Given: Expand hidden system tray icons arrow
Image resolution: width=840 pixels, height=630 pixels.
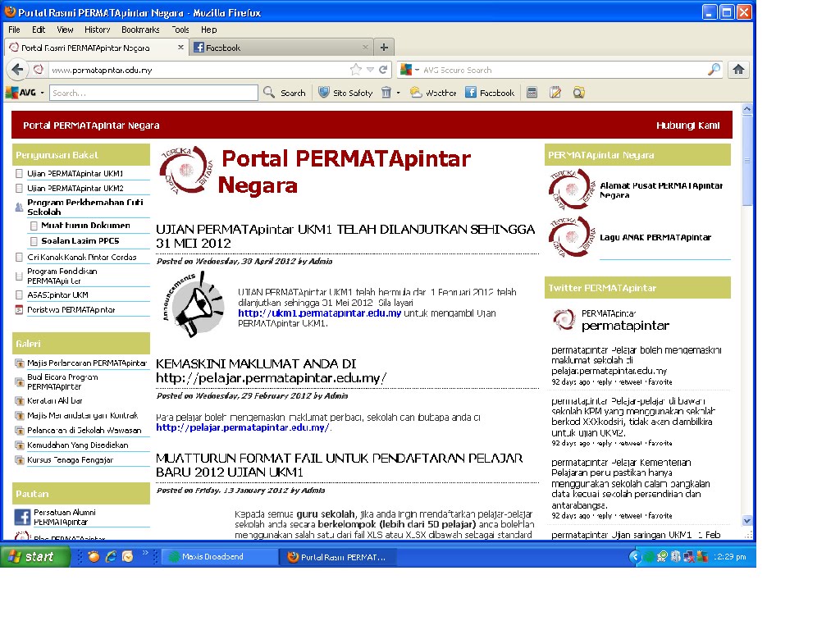Looking at the screenshot, I should 634,557.
